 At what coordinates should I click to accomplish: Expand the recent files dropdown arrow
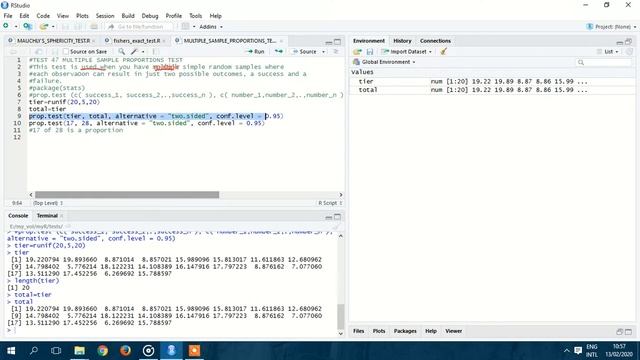53,27
